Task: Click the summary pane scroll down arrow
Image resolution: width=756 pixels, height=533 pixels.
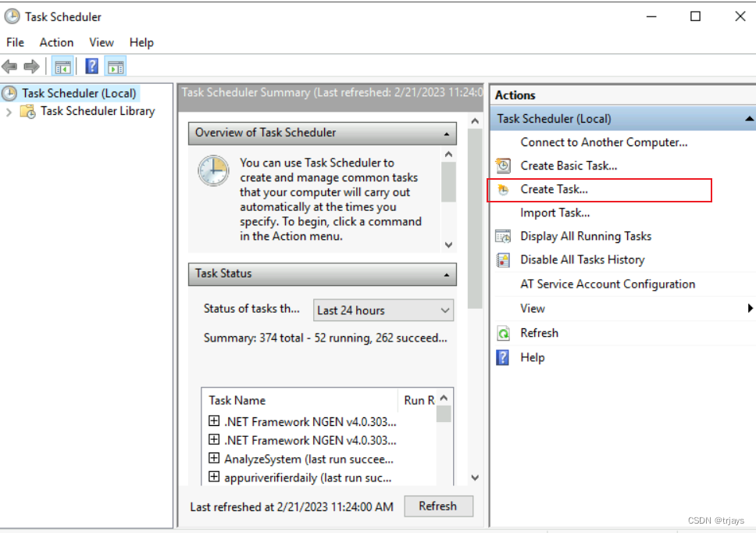Action: coord(475,478)
